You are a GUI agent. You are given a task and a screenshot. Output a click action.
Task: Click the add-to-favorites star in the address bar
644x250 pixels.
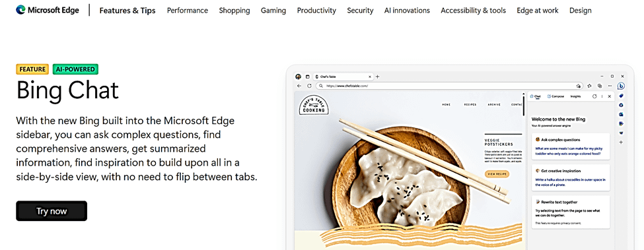click(579, 86)
